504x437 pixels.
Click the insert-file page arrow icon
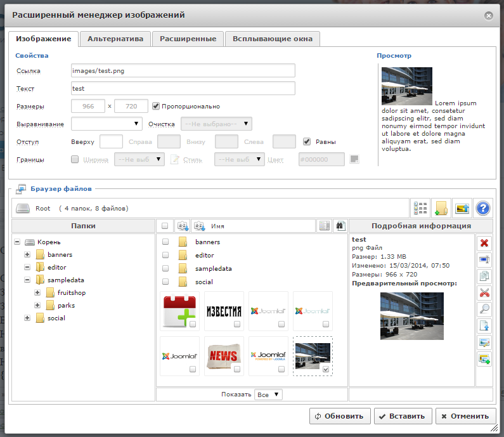click(484, 326)
